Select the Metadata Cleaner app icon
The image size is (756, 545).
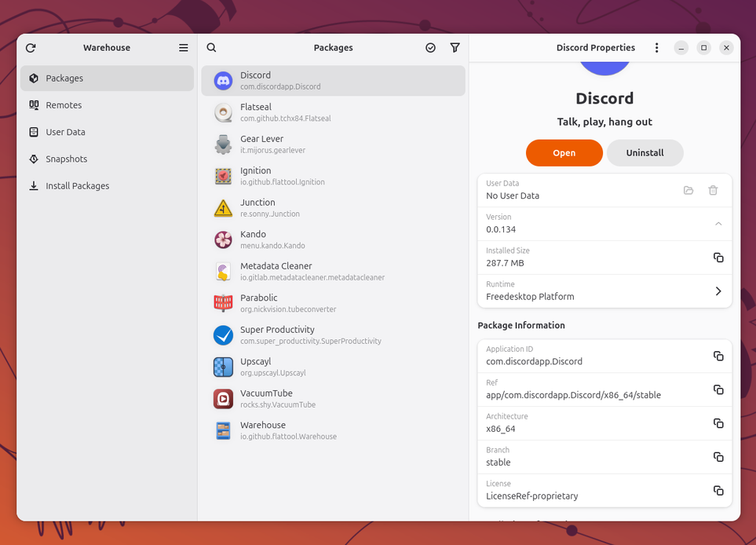click(x=223, y=272)
